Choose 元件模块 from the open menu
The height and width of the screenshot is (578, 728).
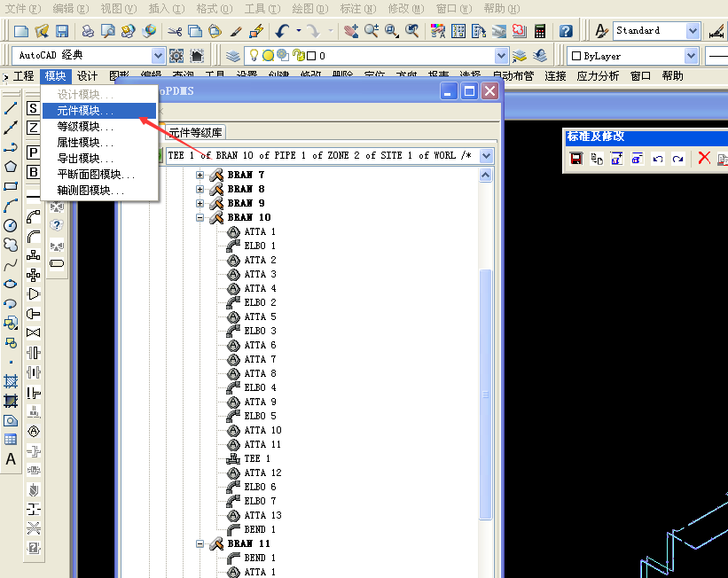tap(86, 111)
